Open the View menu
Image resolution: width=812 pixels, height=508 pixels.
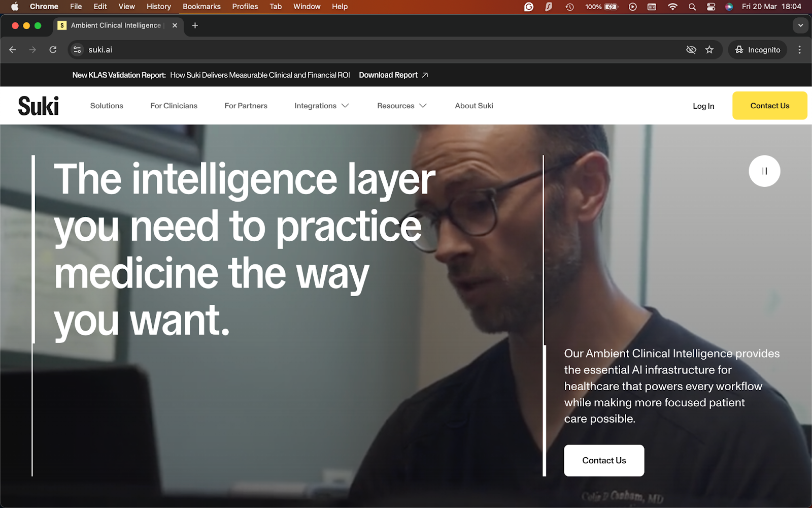126,7
